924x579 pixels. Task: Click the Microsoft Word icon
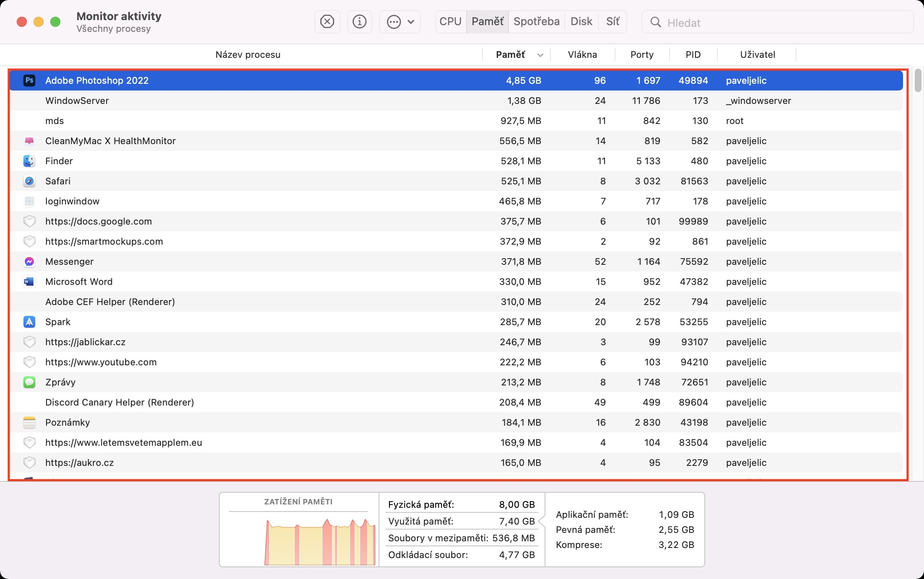point(29,282)
